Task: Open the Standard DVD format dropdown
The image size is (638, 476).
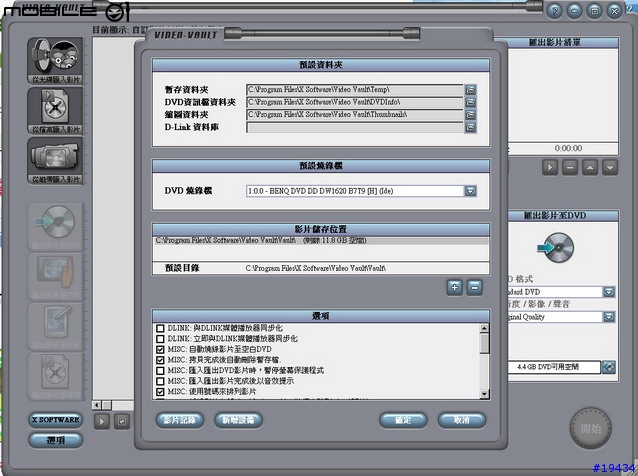Action: [x=609, y=292]
